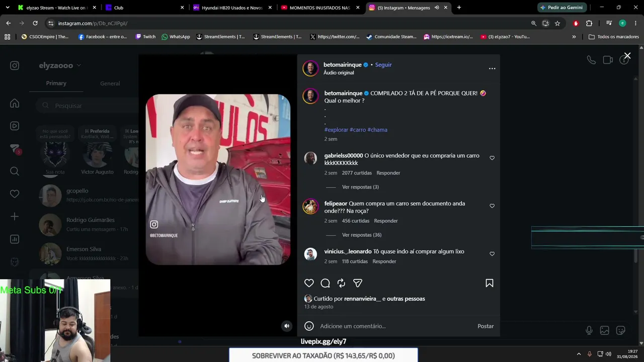The image size is (644, 362).
Task: Mute the video audio in the post
Action: [x=287, y=326]
